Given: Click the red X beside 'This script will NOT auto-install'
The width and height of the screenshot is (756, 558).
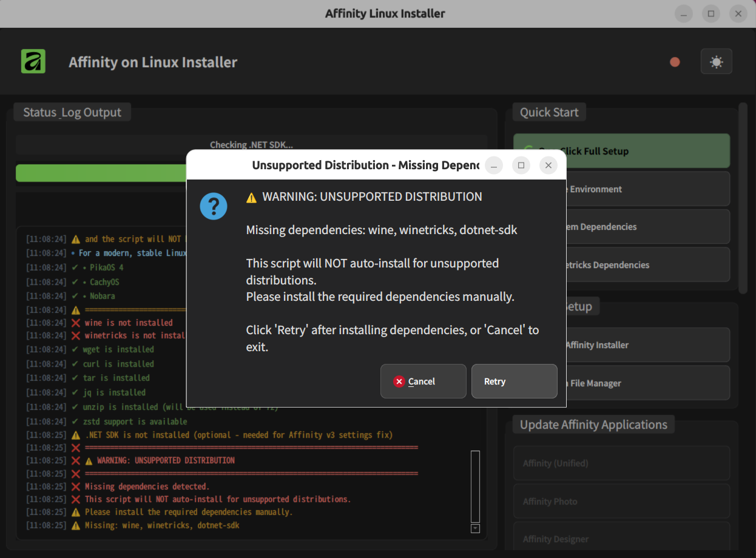Looking at the screenshot, I should pos(76,499).
